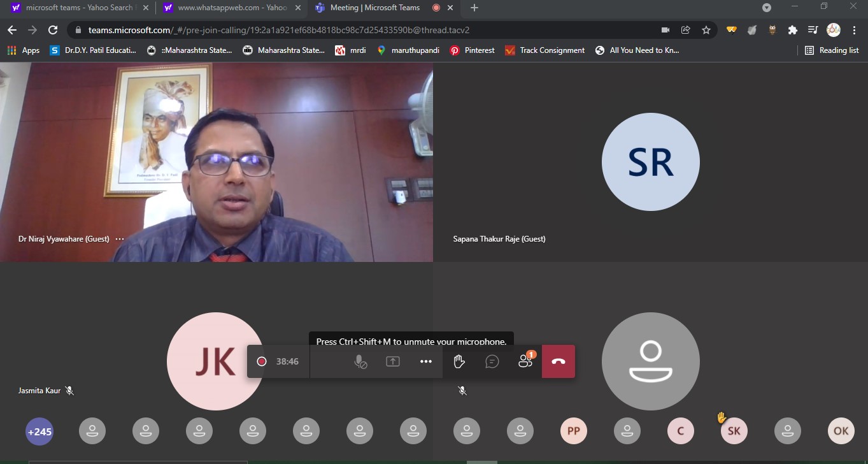Click the yellow extension icon in toolbar
The width and height of the screenshot is (868, 464).
[732, 30]
